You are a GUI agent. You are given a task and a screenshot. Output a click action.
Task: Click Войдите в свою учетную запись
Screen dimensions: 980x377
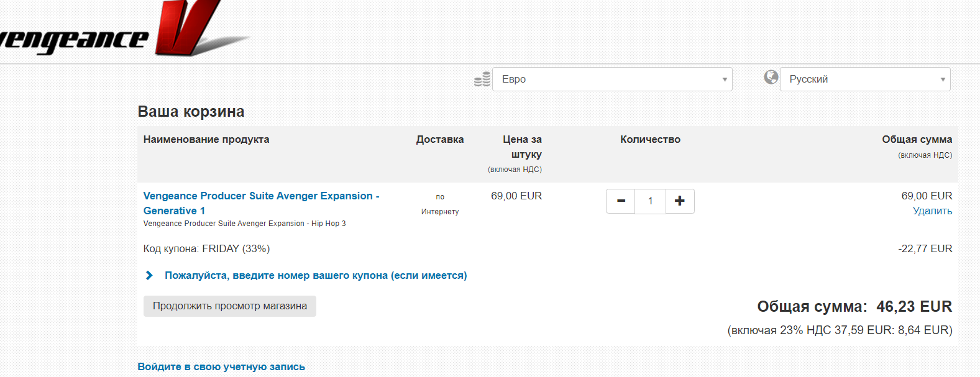[x=221, y=366]
